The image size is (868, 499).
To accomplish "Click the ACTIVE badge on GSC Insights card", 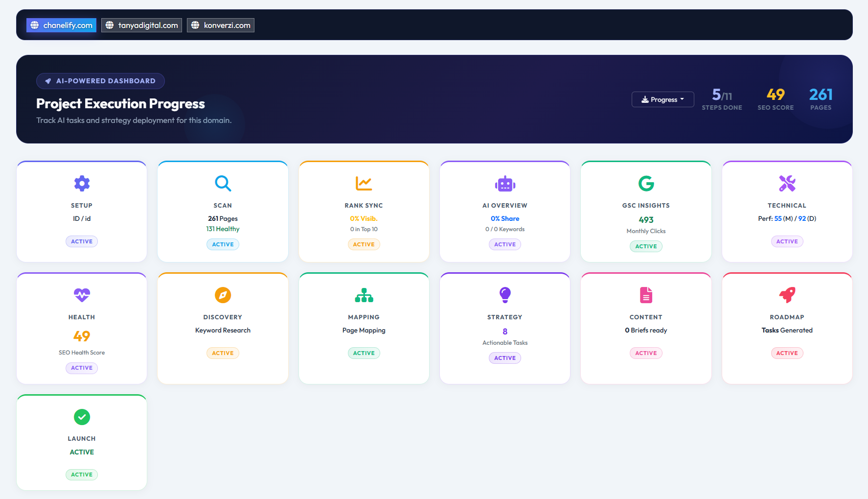I will tap(646, 246).
